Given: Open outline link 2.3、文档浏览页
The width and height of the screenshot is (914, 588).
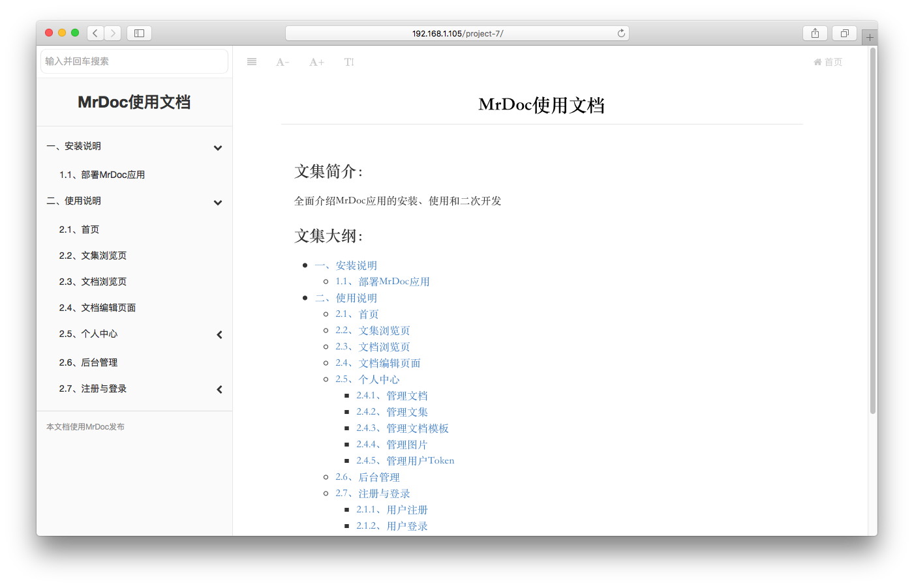Looking at the screenshot, I should tap(373, 347).
